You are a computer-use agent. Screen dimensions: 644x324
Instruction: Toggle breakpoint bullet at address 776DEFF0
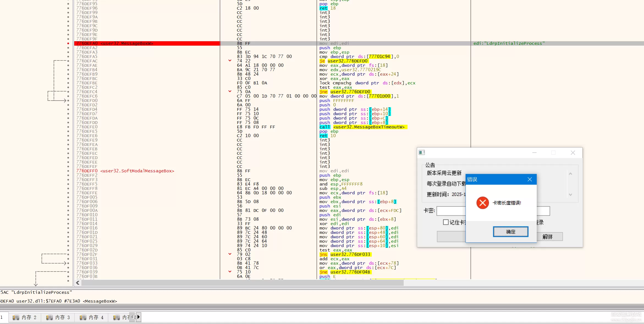[x=68, y=171]
